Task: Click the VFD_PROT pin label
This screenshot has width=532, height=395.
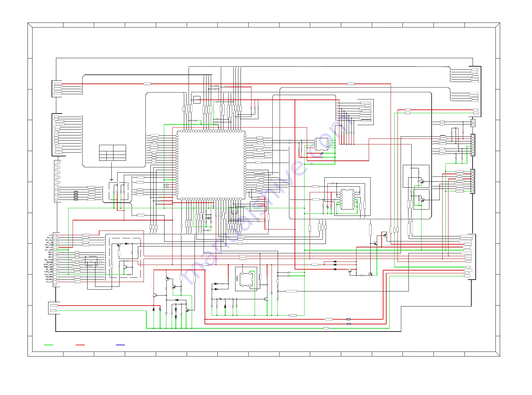Action: click(x=48, y=260)
